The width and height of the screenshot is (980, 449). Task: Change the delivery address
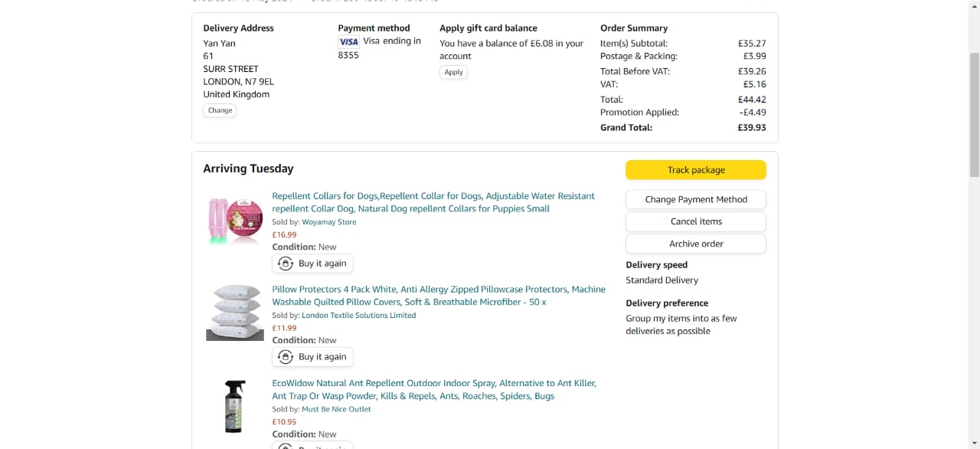pyautogui.click(x=220, y=110)
